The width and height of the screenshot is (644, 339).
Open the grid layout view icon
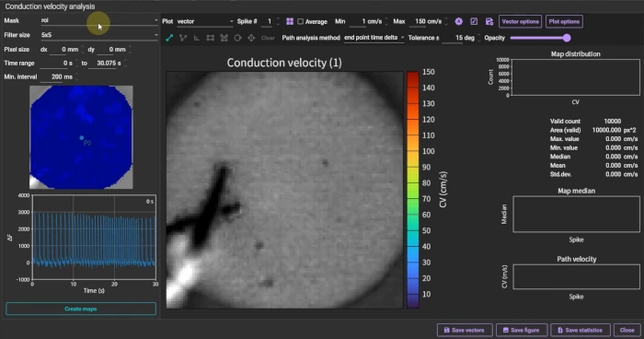coord(290,21)
